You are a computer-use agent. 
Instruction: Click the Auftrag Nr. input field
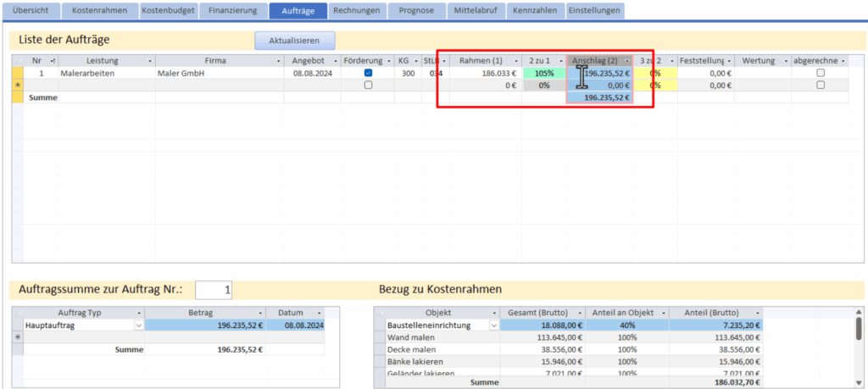(214, 290)
